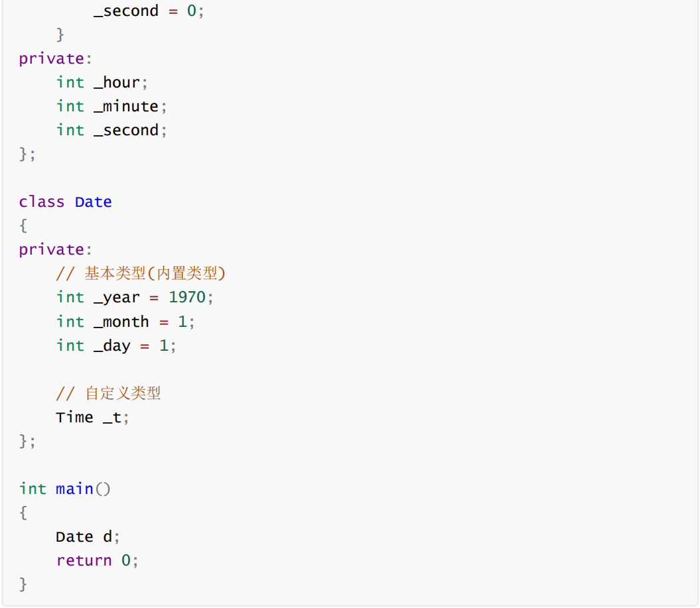Screen dimensions: 700x608
Task: Click the 'int _year = 1970;' line
Action: pyautogui.click(x=135, y=298)
